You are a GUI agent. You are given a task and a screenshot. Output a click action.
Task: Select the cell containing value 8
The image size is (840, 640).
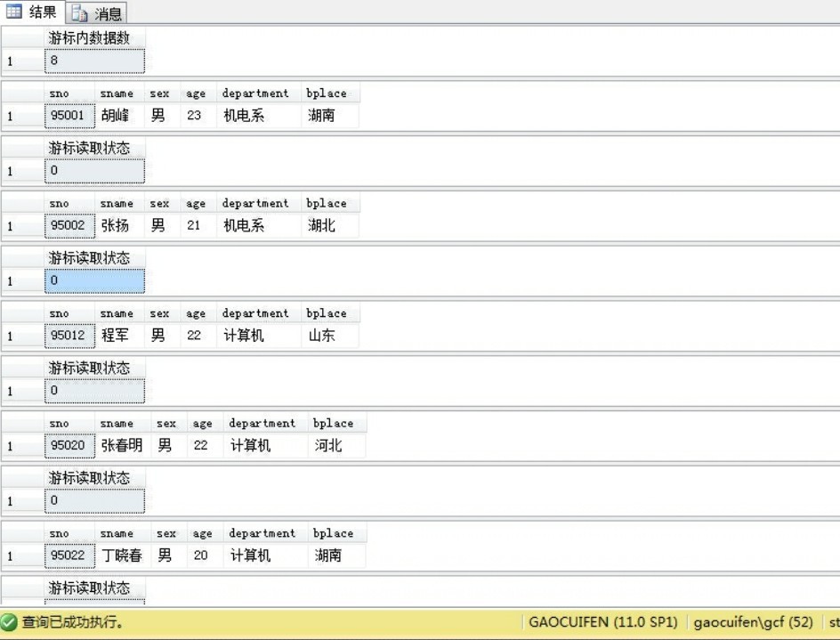coord(95,61)
